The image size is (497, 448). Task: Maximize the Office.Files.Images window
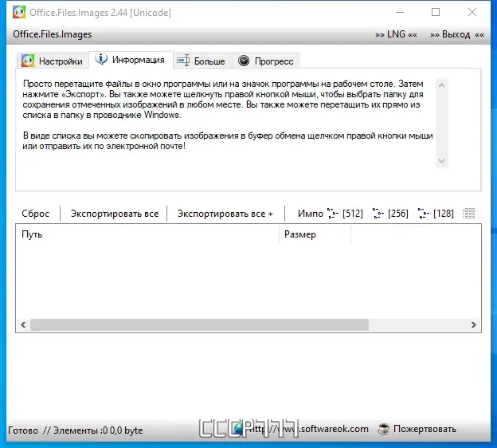pyautogui.click(x=436, y=13)
